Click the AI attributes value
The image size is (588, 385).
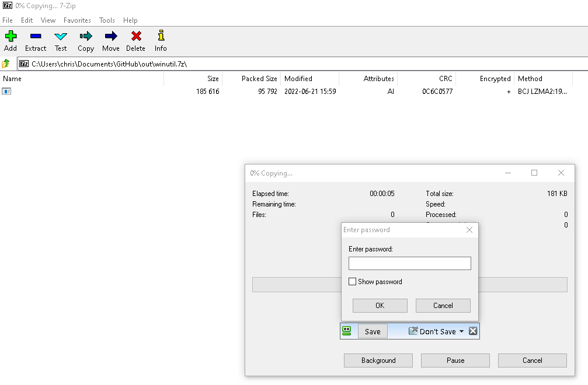coord(391,92)
